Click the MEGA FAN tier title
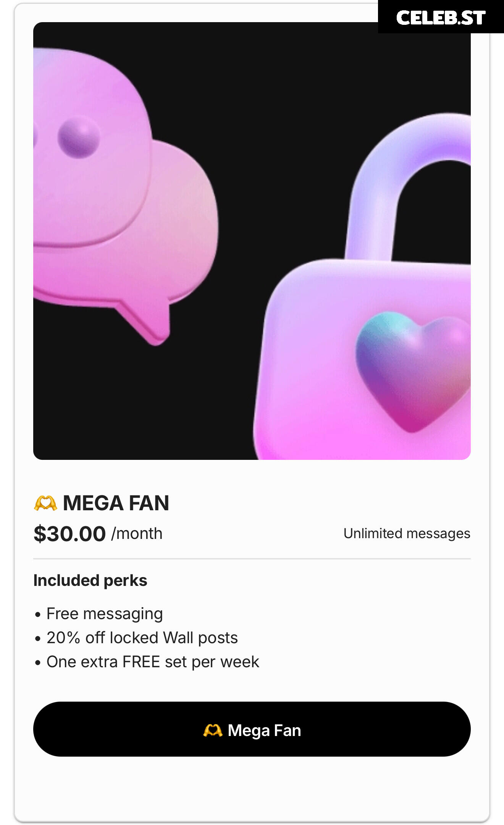The height and width of the screenshot is (825, 504). (116, 503)
